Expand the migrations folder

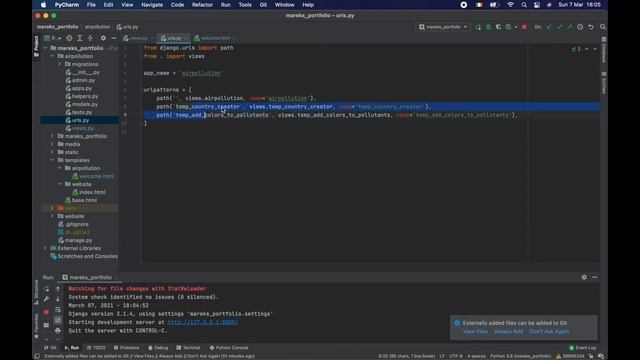(60, 64)
